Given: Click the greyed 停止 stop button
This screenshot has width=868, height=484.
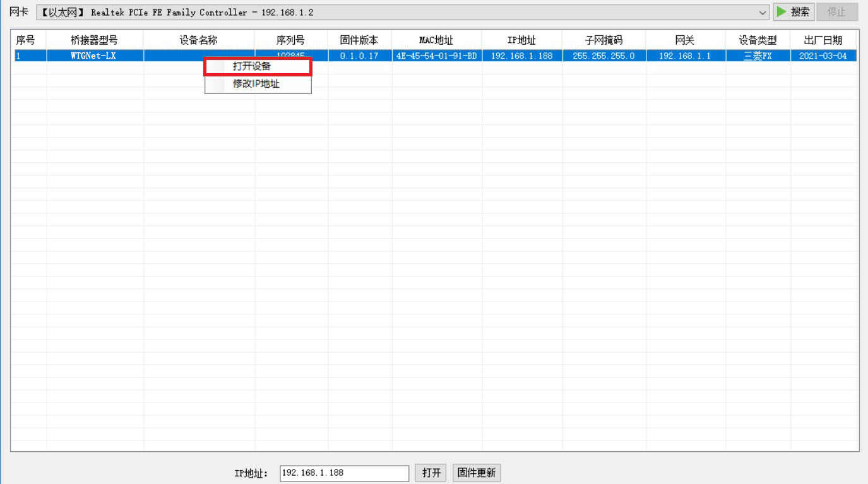Looking at the screenshot, I should (837, 12).
